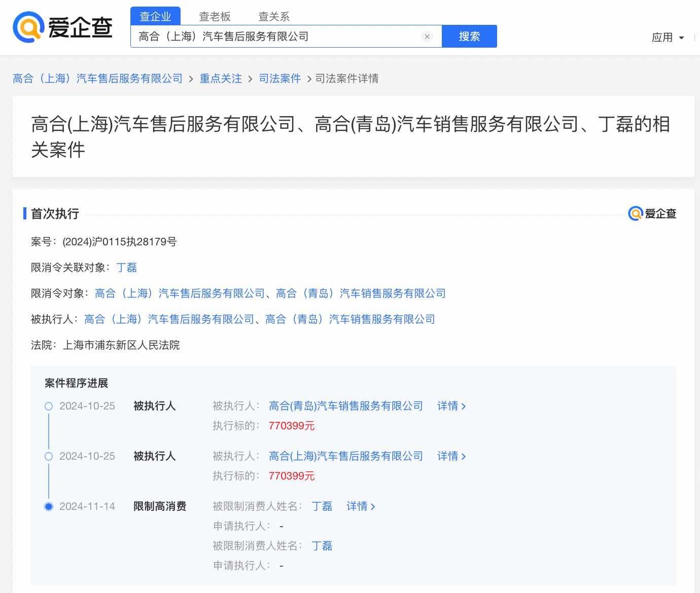Click into the company search input field

coord(276,36)
